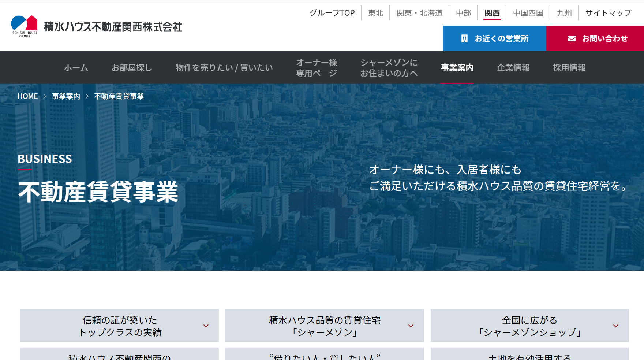The width and height of the screenshot is (644, 360).
Task: Click the 信頼の証が築いたトップクラスの実績 anchor button
Action: (120, 326)
